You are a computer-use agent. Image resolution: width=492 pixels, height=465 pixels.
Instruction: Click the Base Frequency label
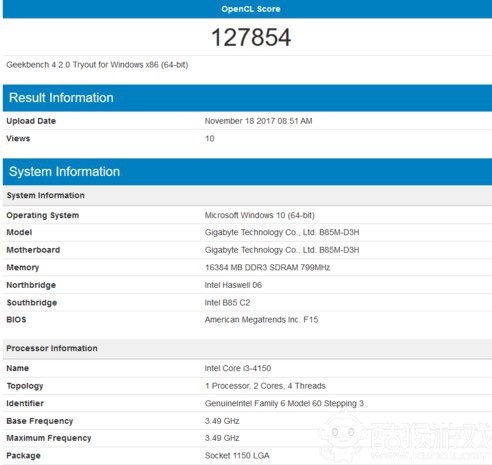coord(40,421)
